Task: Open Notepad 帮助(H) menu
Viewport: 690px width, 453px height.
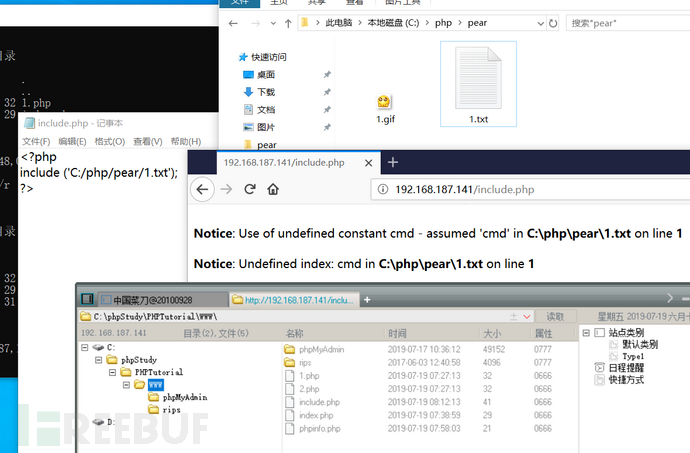Action: pos(186,142)
